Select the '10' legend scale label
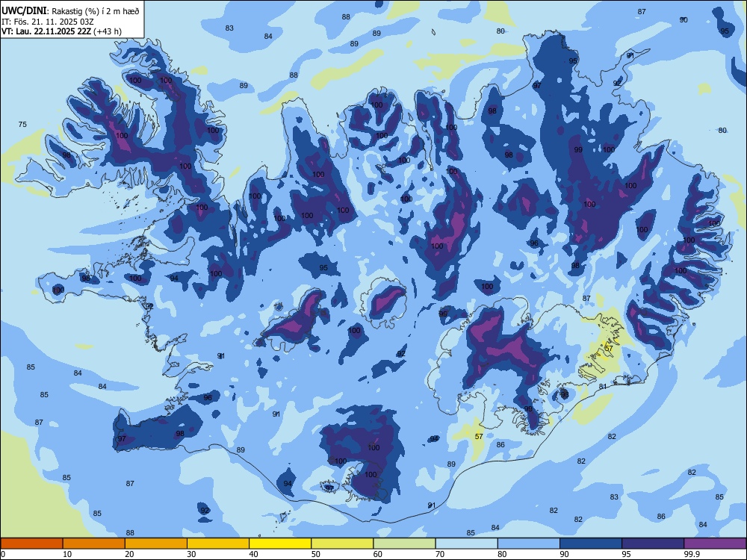Viewport: 747px width, 560px height. (x=67, y=554)
